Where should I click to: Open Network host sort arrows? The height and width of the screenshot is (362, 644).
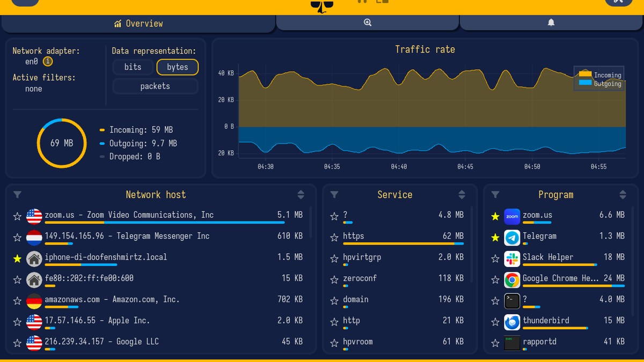coord(301,195)
